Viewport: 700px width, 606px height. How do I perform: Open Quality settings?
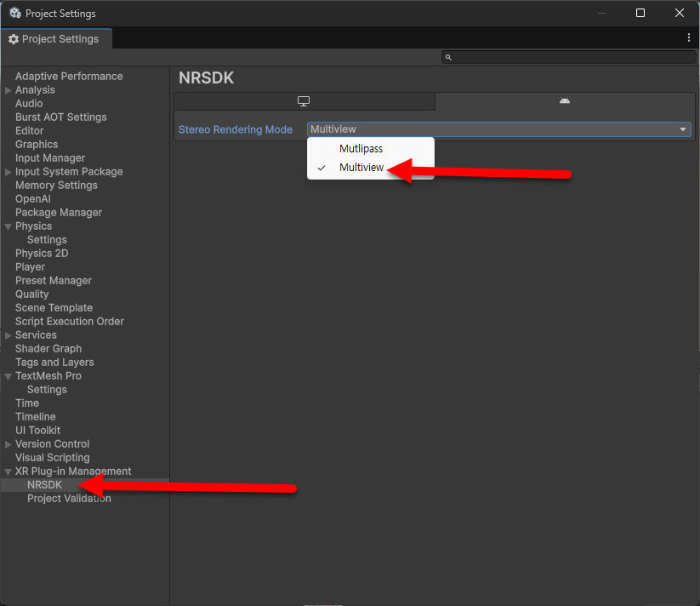click(31, 294)
